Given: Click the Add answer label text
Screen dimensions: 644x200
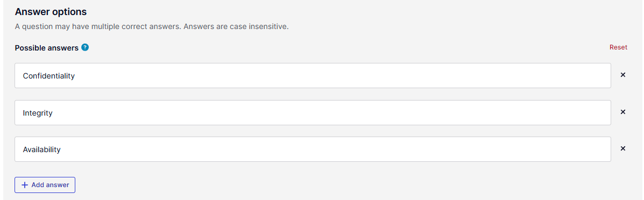Looking at the screenshot, I should click(50, 185).
